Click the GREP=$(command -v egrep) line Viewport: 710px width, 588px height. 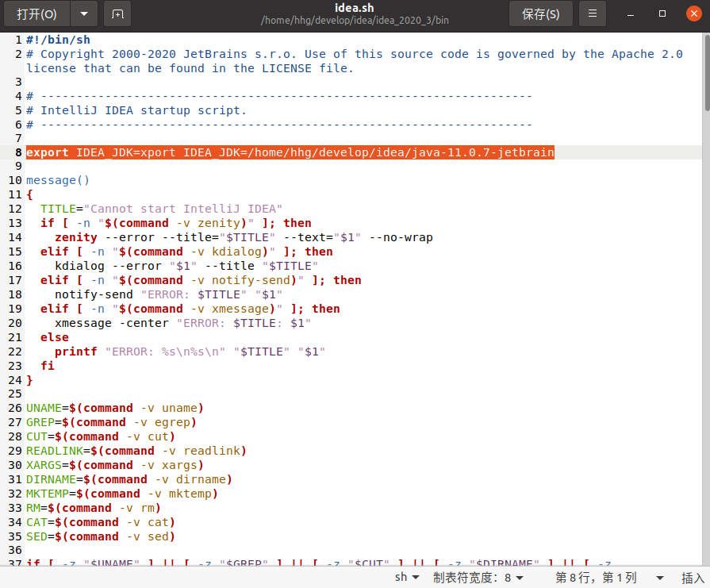(111, 422)
